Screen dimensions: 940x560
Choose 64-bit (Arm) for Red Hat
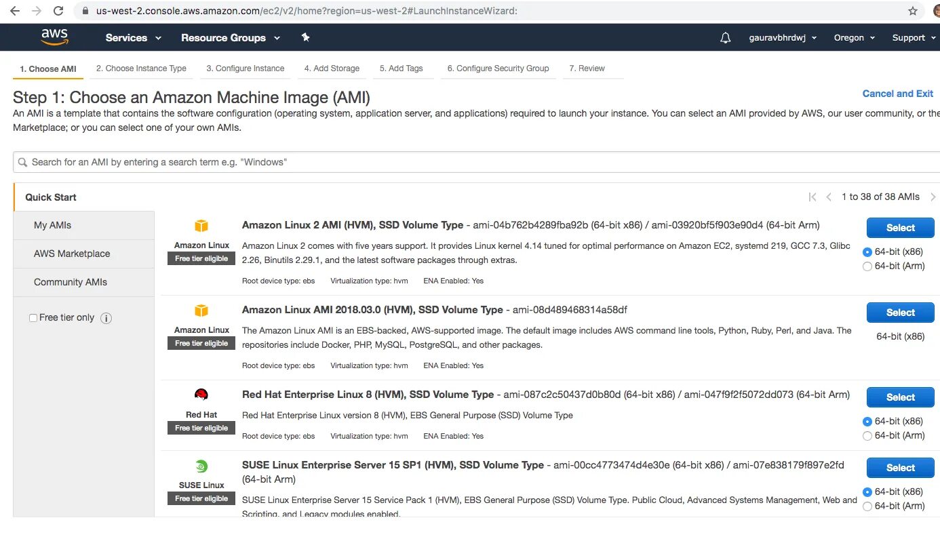[x=867, y=436]
